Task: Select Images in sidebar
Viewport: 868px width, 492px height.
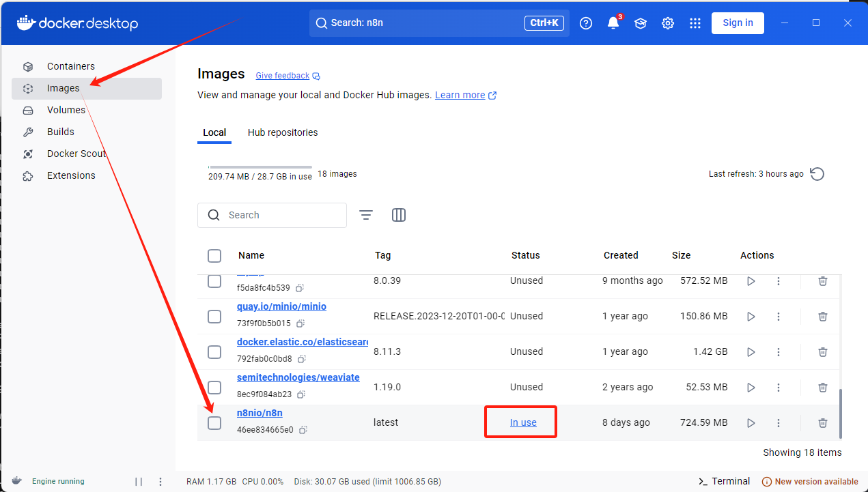Action: click(87, 89)
